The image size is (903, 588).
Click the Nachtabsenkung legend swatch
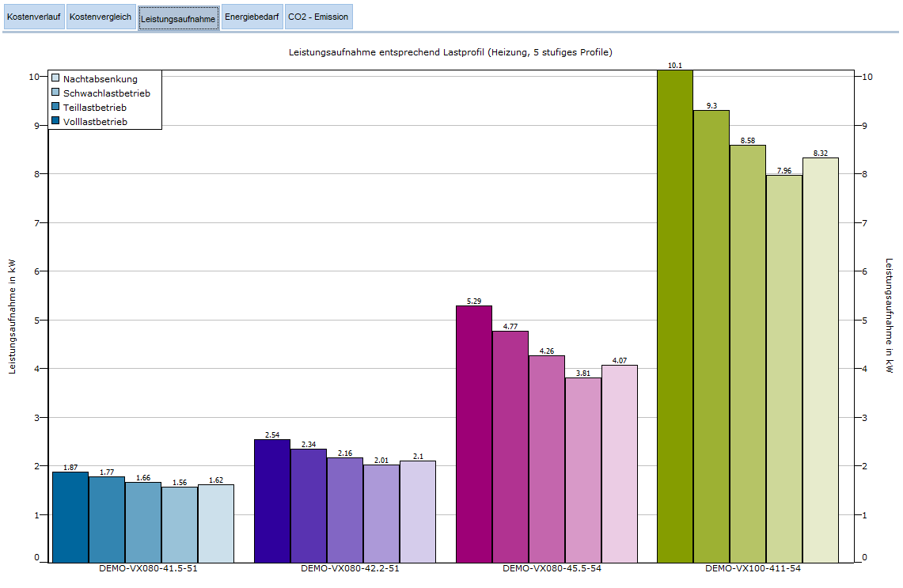[x=55, y=78]
